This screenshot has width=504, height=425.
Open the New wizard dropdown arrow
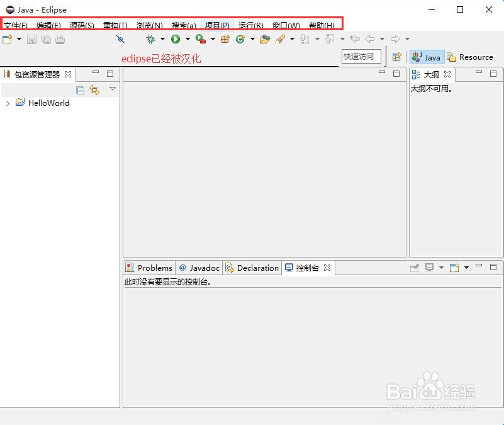(20, 39)
